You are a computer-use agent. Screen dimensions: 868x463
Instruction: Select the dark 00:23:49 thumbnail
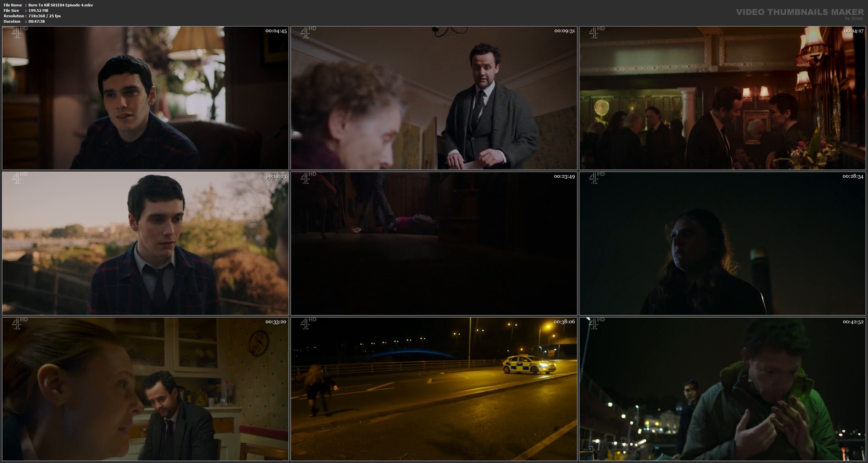click(434, 244)
